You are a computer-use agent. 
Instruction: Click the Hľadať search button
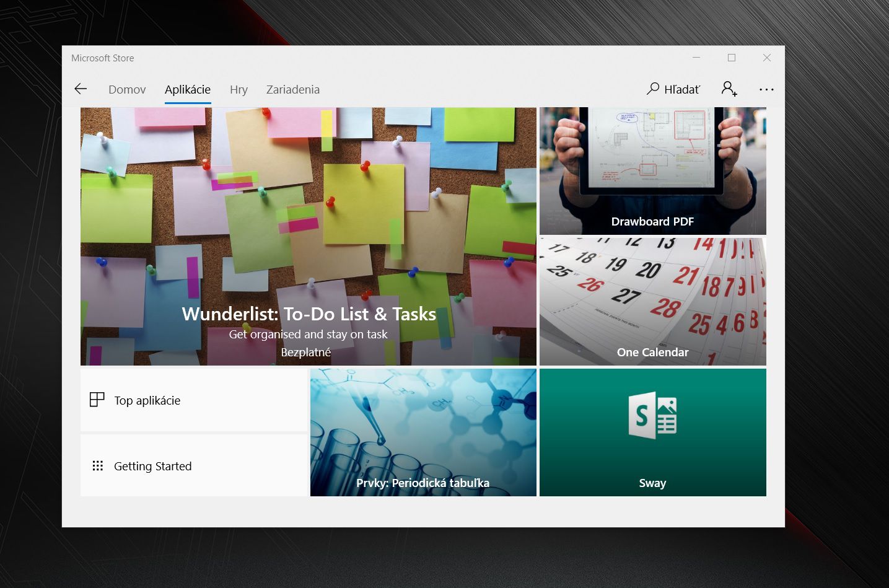tap(673, 89)
